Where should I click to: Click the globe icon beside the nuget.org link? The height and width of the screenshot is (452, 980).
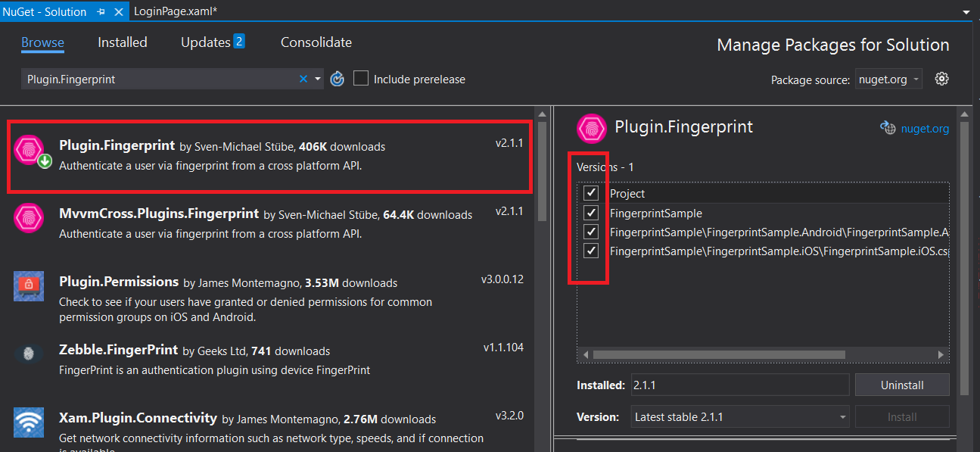pyautogui.click(x=888, y=128)
